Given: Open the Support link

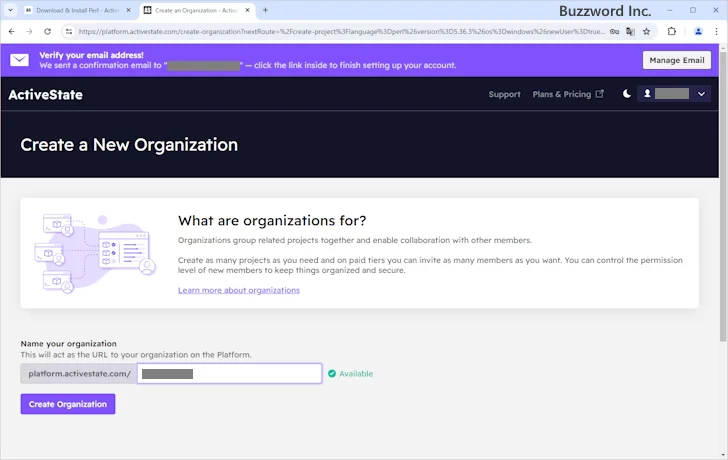Looking at the screenshot, I should [504, 94].
